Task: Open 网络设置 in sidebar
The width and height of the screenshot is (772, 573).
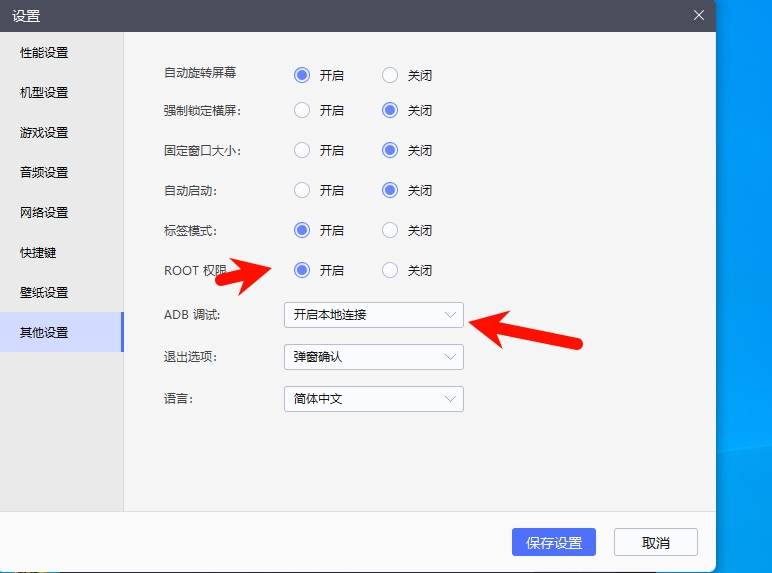Action: (x=45, y=212)
